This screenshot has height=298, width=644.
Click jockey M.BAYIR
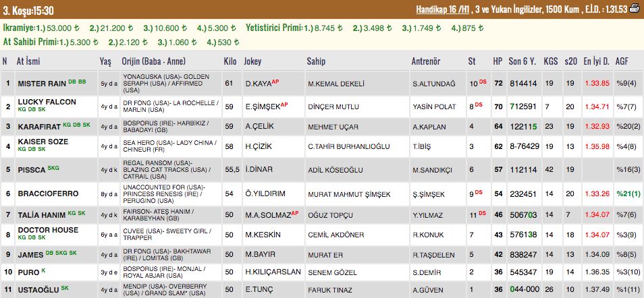pos(261,255)
